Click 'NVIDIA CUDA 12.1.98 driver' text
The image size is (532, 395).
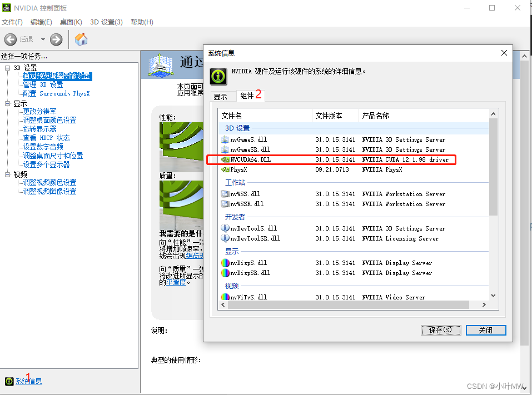(x=405, y=159)
